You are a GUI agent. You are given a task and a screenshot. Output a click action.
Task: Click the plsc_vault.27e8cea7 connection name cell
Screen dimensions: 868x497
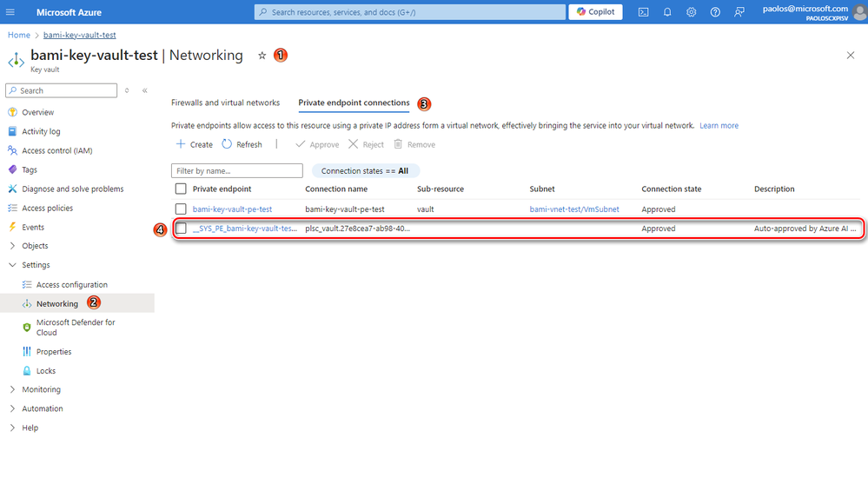click(x=358, y=228)
